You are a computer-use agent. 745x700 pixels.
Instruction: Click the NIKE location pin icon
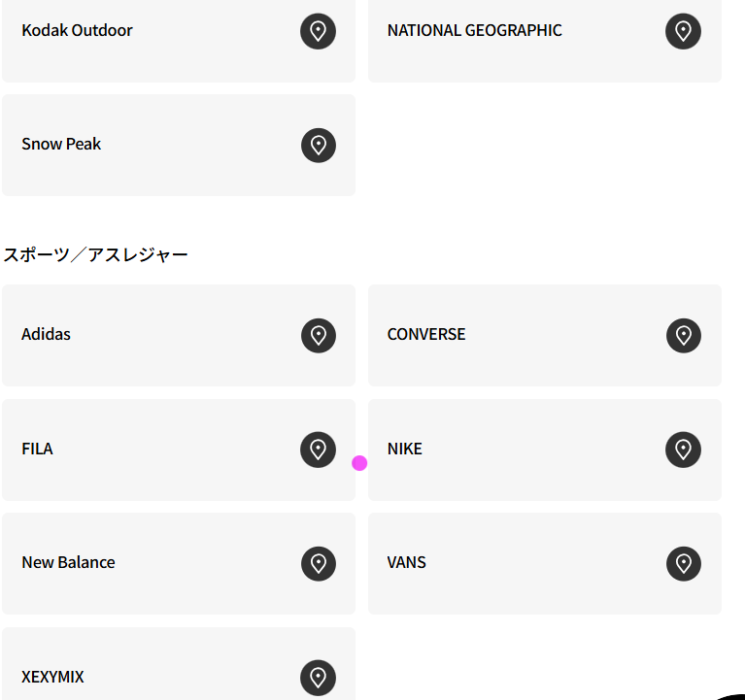click(x=683, y=450)
